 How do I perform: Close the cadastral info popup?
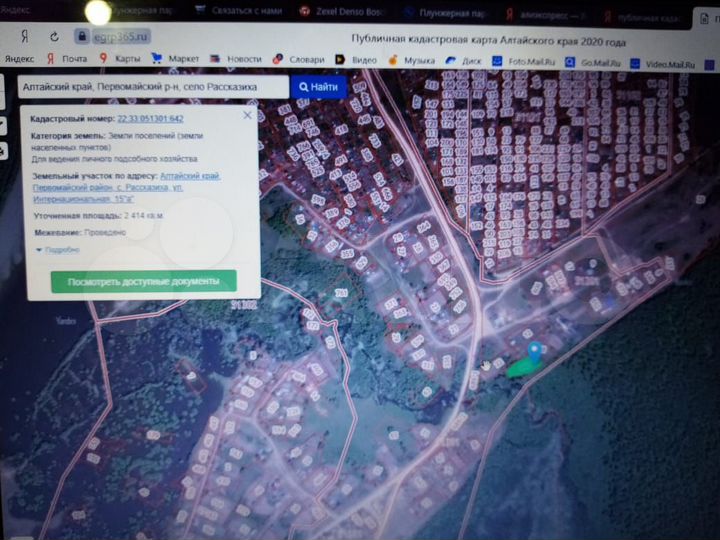tap(248, 115)
